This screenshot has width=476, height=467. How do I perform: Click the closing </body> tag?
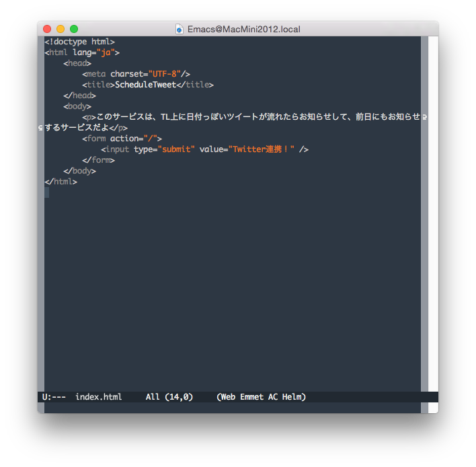point(79,171)
